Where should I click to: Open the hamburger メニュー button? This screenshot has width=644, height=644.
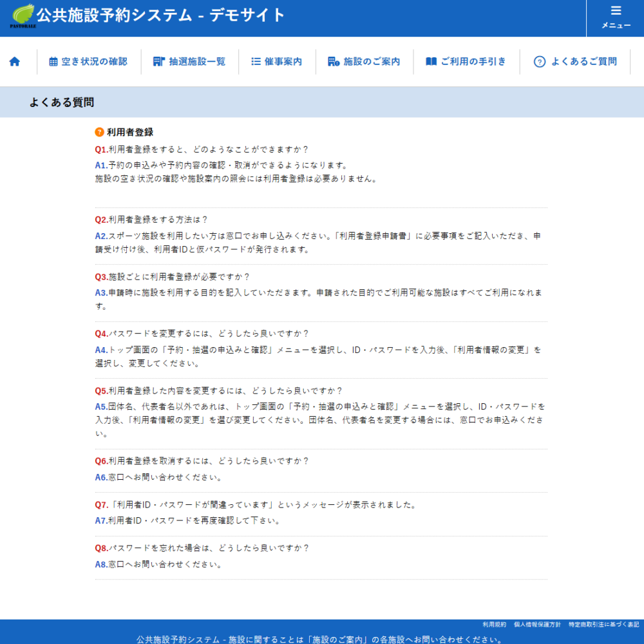coord(616,17)
